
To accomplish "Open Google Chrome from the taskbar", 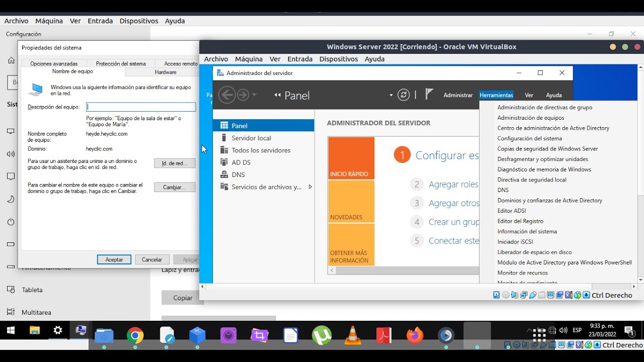I will pos(135,335).
